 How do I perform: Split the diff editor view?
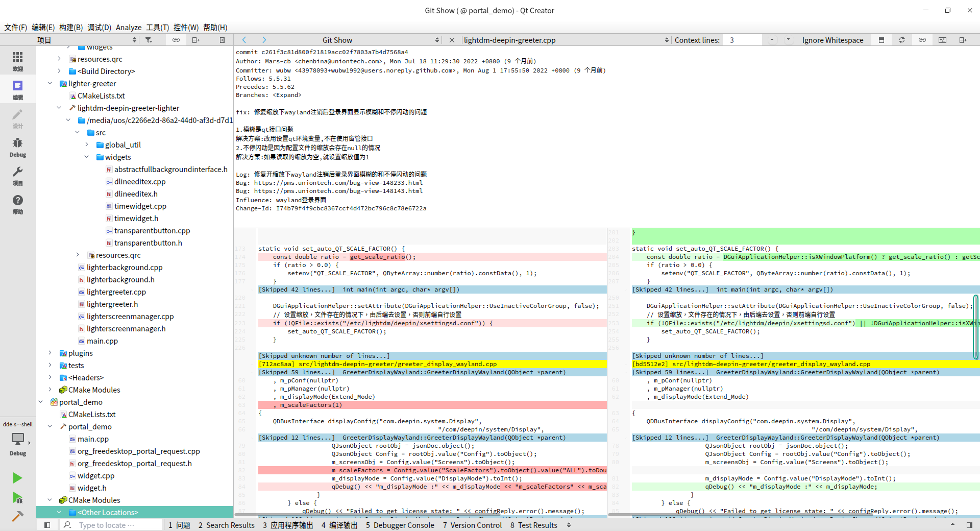click(x=963, y=40)
